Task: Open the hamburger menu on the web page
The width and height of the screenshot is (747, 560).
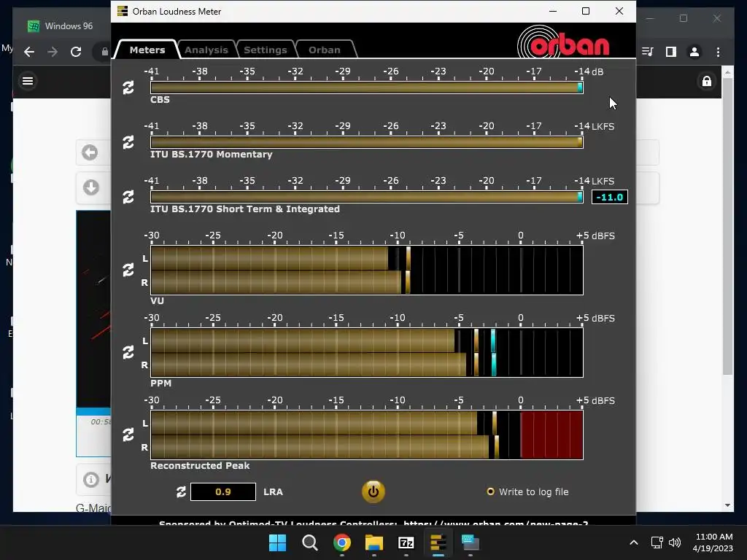Action: click(x=28, y=81)
